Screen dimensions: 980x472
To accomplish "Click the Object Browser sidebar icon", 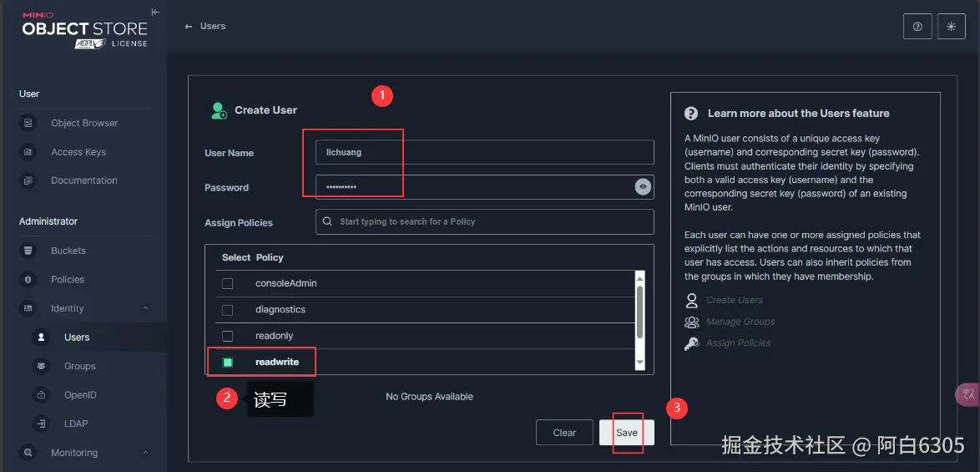I will pyautogui.click(x=28, y=123).
